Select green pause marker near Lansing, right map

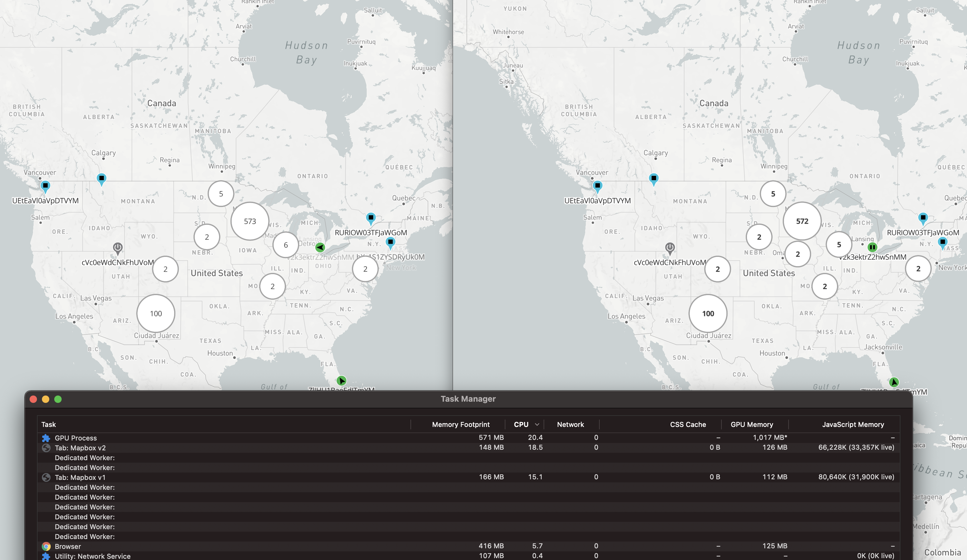tap(872, 247)
